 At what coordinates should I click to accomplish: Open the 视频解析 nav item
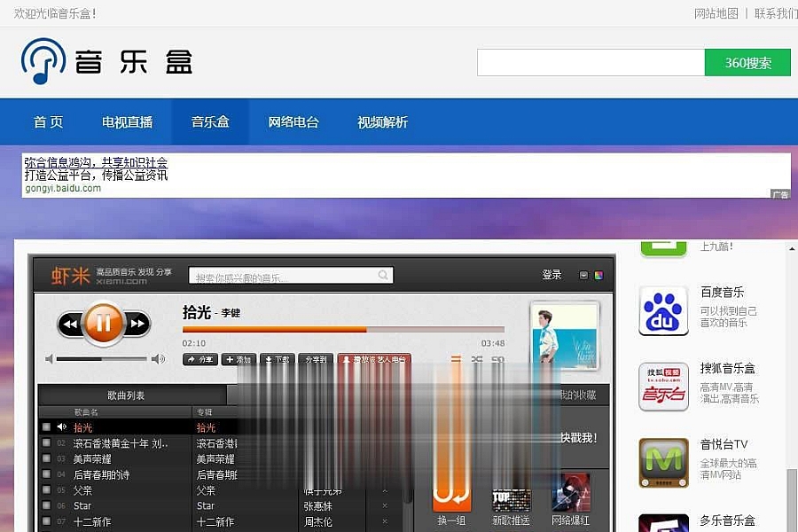(x=382, y=122)
